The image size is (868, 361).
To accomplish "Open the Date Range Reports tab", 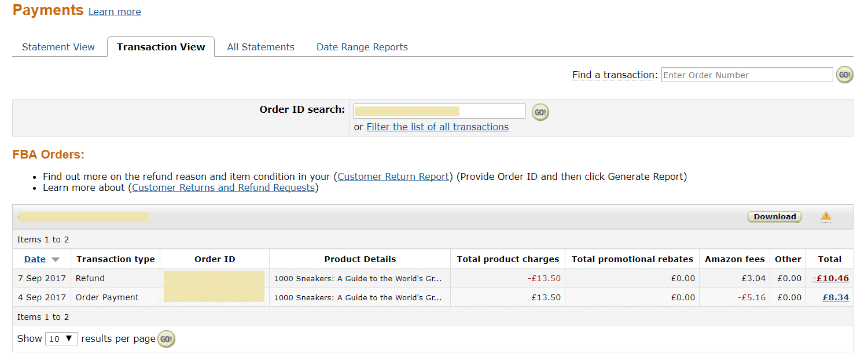I will coord(362,47).
